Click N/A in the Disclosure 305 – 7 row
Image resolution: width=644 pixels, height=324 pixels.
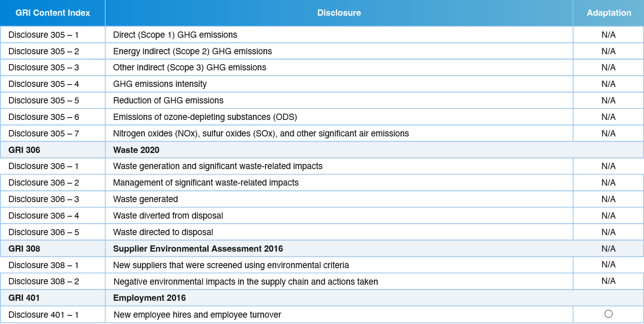pos(608,134)
